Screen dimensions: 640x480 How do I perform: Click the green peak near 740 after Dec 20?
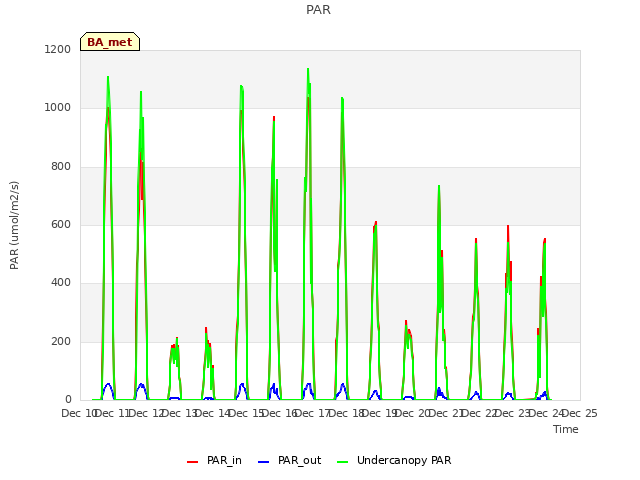point(439,186)
